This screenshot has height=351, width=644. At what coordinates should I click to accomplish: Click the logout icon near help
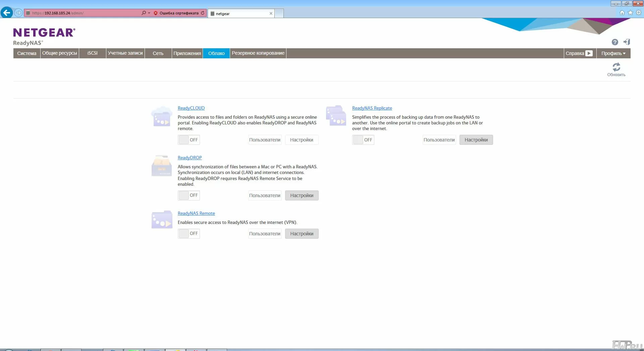tap(627, 42)
